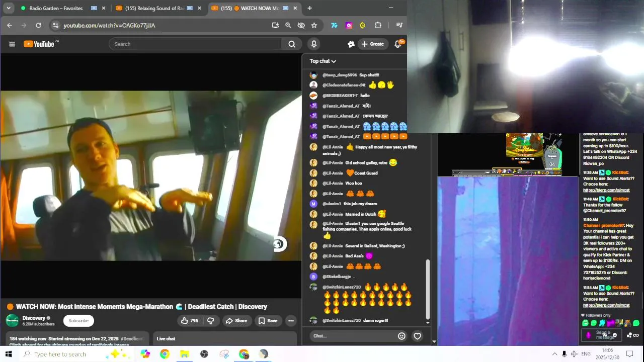Share the Deadliest Catch video
This screenshot has width=644, height=362.
236,321
